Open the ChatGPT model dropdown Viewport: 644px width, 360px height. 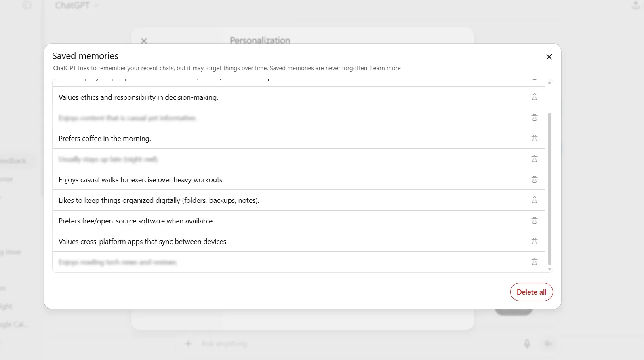77,6
